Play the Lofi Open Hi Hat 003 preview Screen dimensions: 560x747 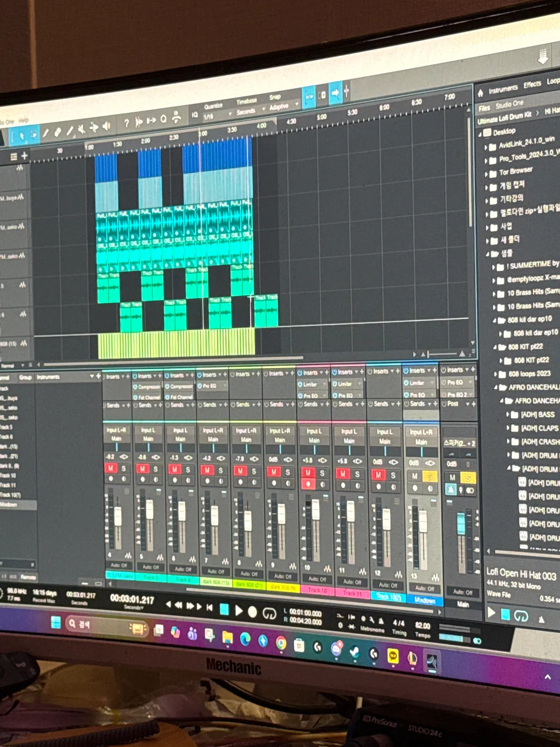pyautogui.click(x=491, y=613)
